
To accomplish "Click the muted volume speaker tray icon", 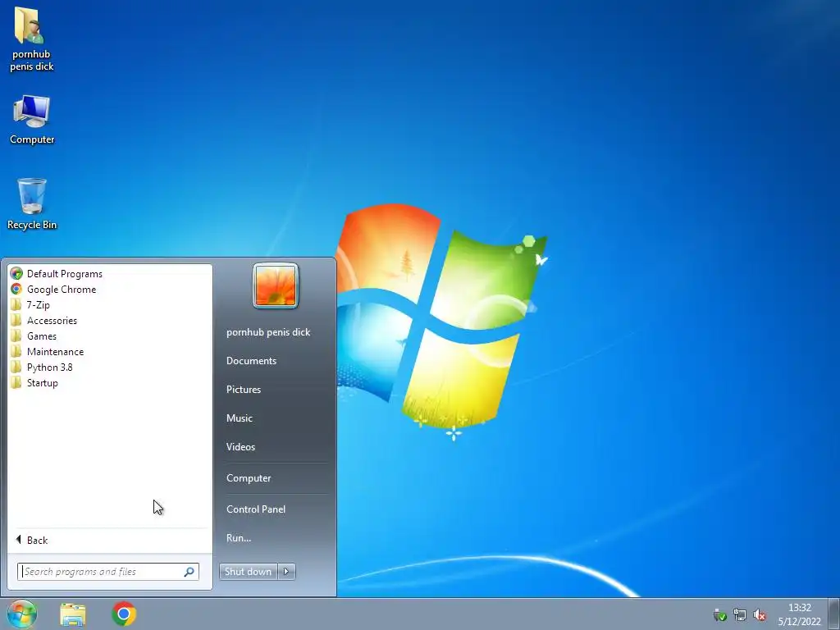I will [759, 615].
